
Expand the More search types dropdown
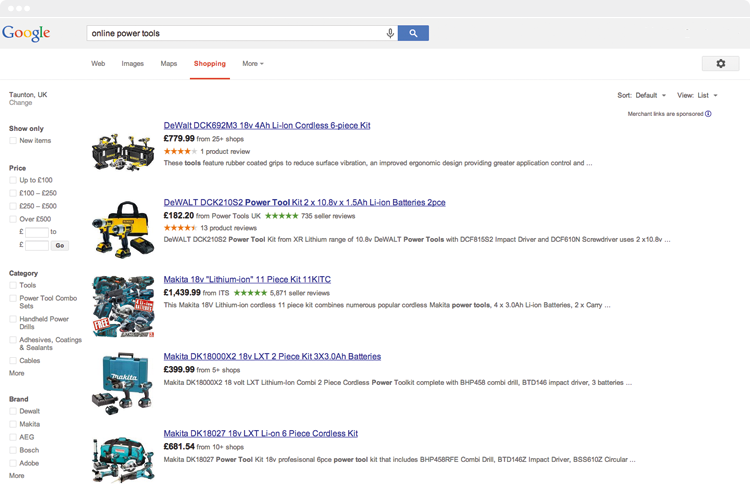[252, 63]
